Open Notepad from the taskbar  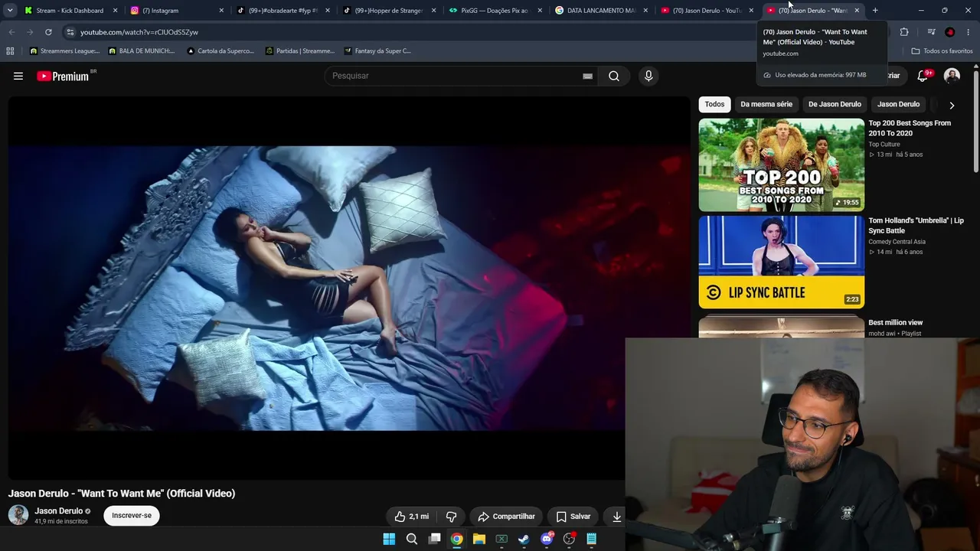592,539
